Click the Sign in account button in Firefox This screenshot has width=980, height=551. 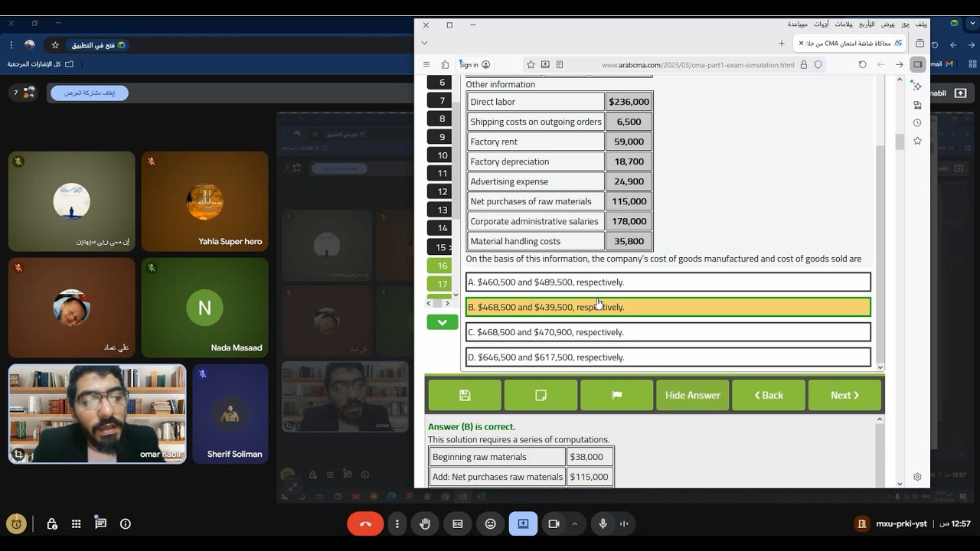(x=475, y=65)
